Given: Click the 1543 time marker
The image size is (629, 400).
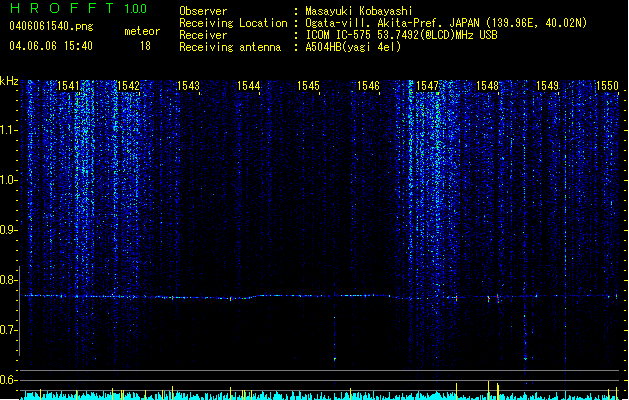Looking at the screenshot, I should click(x=188, y=86).
